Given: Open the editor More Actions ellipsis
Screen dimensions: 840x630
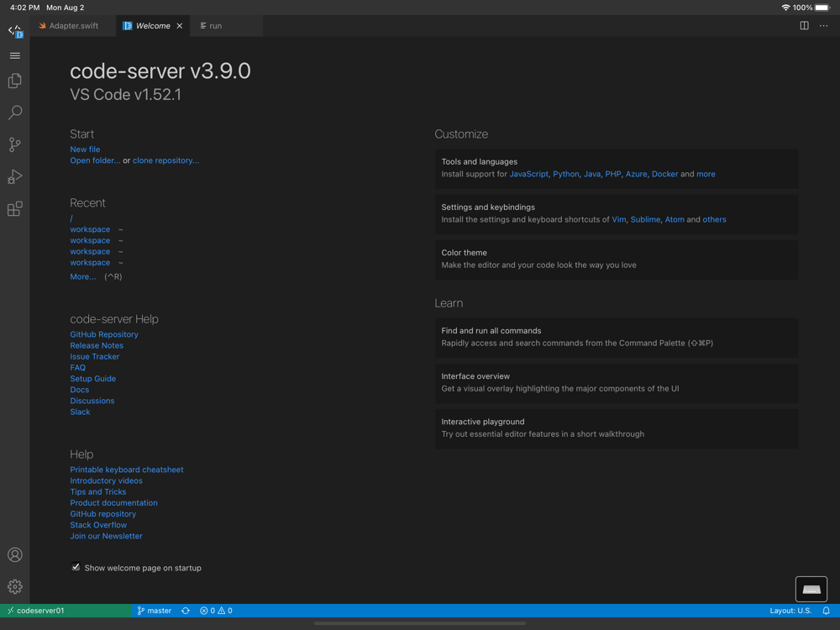Looking at the screenshot, I should tap(823, 26).
